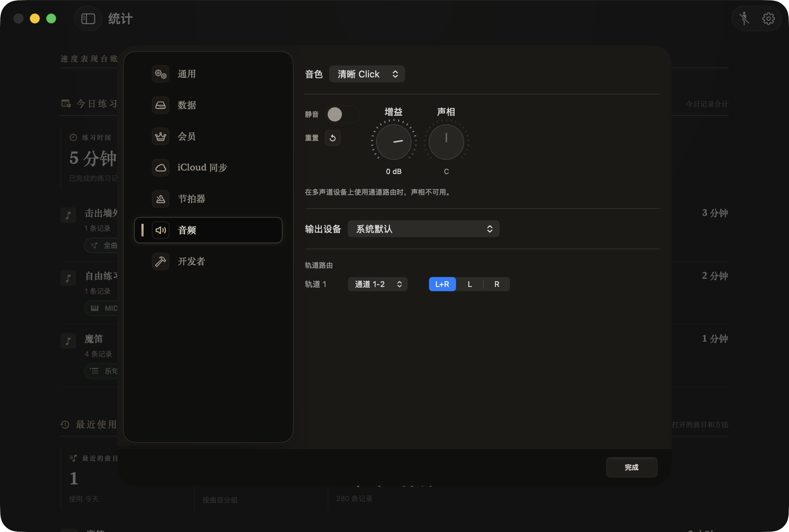Click 280 条记录 text at bottom
The height and width of the screenshot is (532, 789).
click(354, 499)
